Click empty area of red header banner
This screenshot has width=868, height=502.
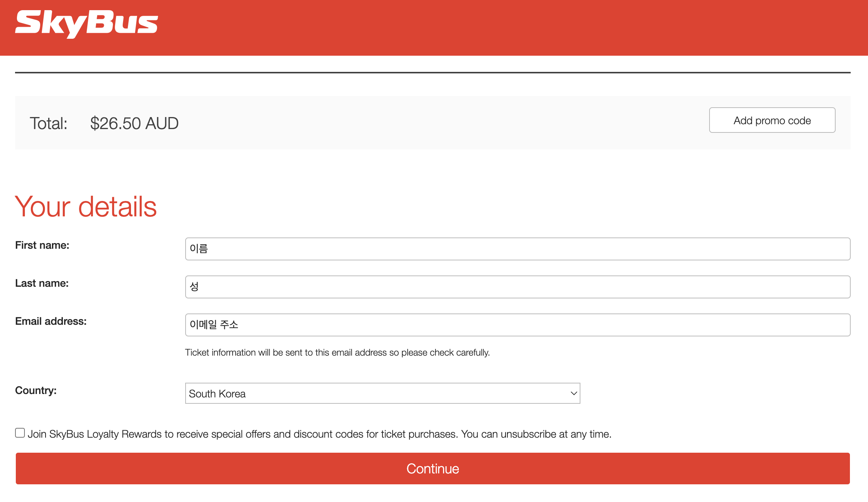pyautogui.click(x=489, y=28)
